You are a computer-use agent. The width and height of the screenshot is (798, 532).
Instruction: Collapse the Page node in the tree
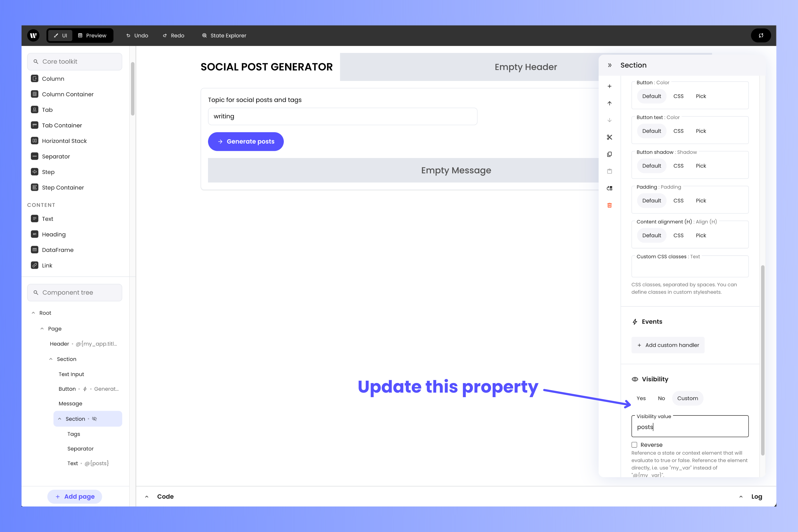[x=42, y=329]
